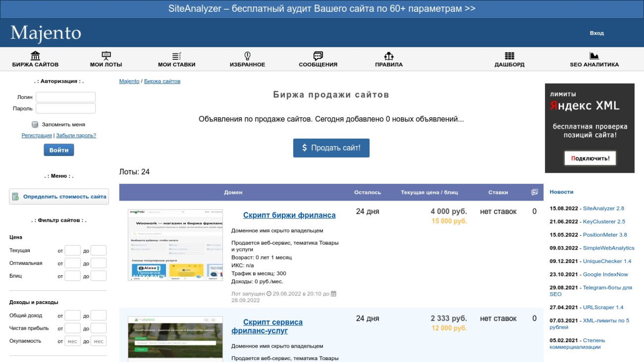Open the Дашборд grid icon
Screen dimensions: 644x362
pyautogui.click(x=509, y=56)
